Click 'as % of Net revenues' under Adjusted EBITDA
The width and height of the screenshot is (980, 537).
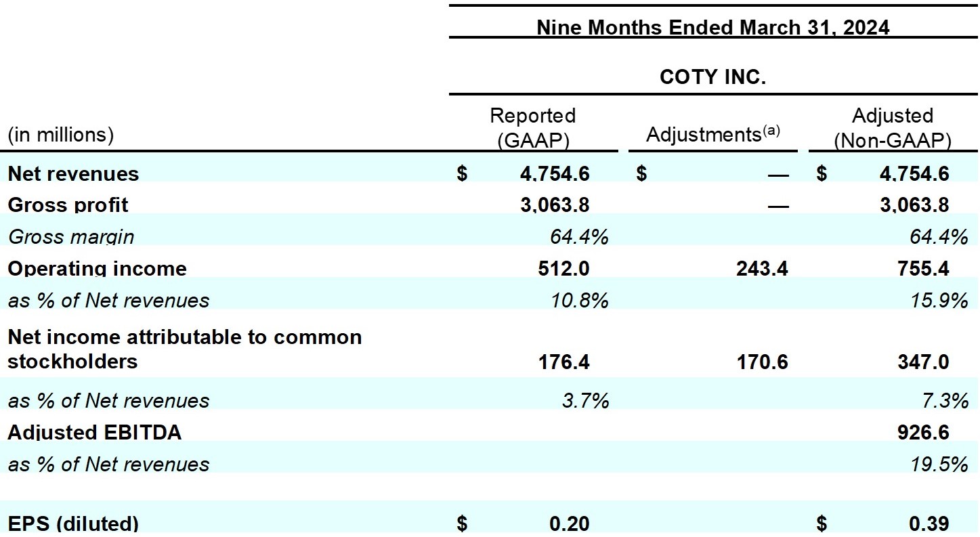click(108, 464)
